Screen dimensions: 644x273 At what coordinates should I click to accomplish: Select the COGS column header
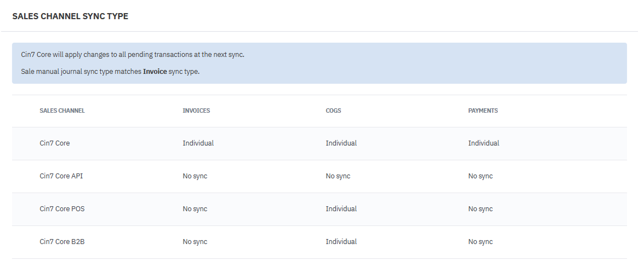[x=333, y=111]
